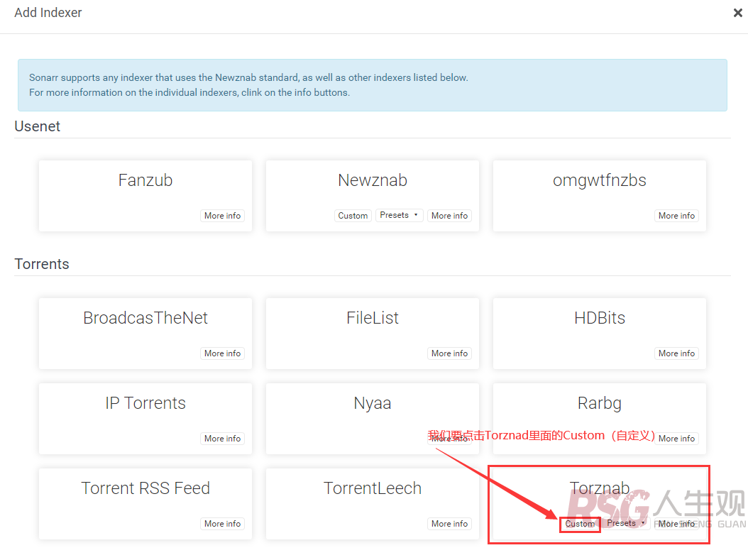This screenshot has height=560, width=748.
Task: Select the Fanzub indexer card title
Action: click(145, 180)
